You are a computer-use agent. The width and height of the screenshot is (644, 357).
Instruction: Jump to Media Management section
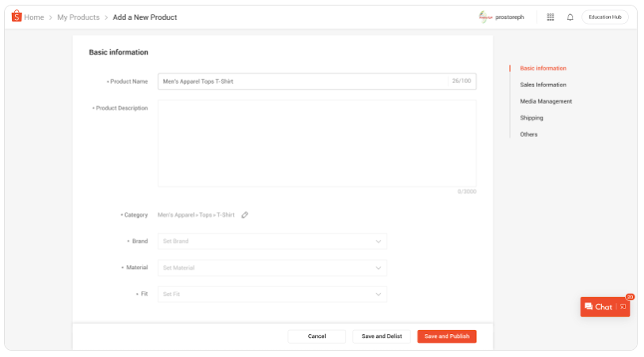click(x=546, y=101)
